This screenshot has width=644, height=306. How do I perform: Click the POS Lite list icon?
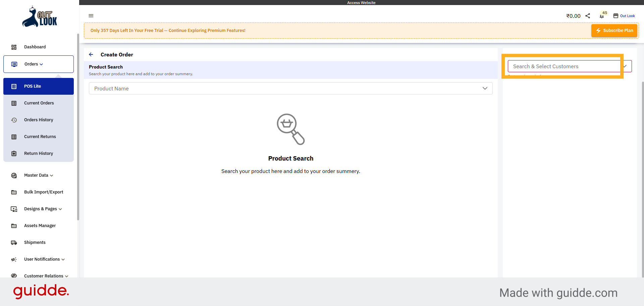[x=14, y=86]
